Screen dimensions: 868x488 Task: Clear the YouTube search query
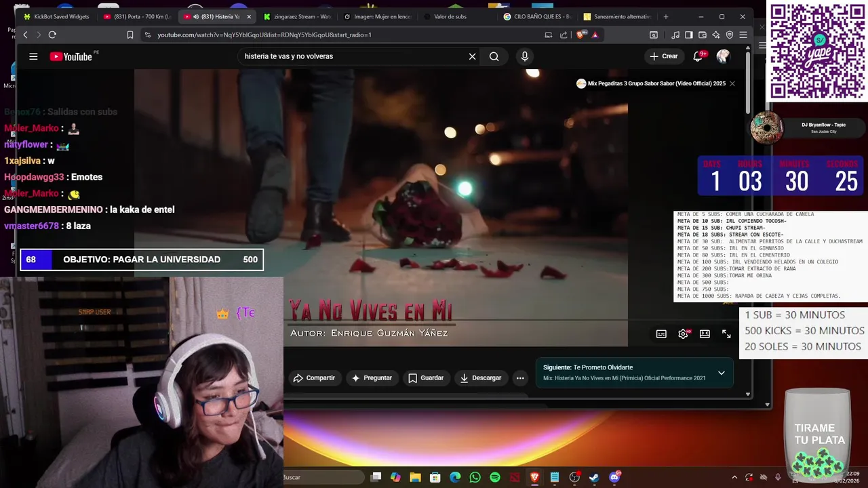472,56
